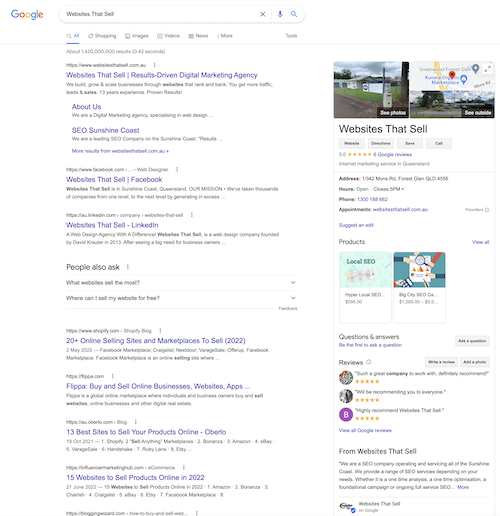This screenshot has width=500, height=516.
Task: Open search Tools
Action: coord(291,36)
